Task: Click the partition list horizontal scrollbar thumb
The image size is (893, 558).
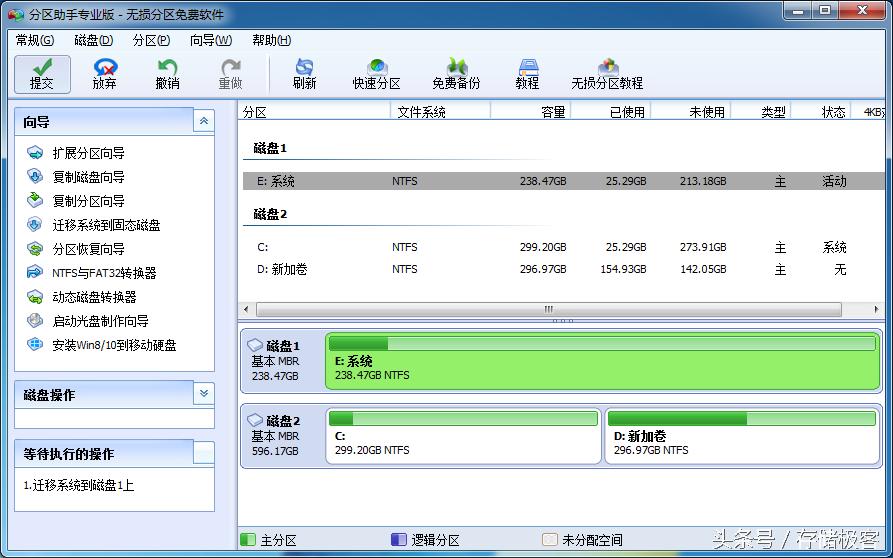Action: 548,309
